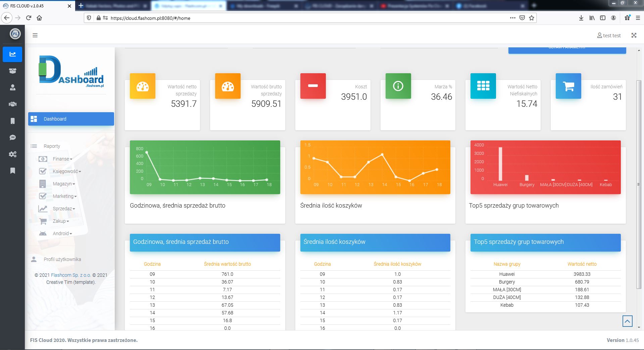Select Dashboard menu item
This screenshot has height=350, width=644.
click(x=71, y=119)
